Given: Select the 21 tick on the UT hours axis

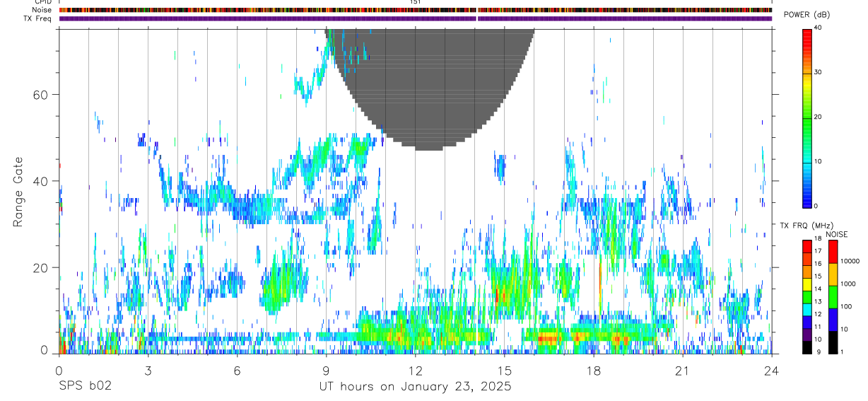Looking at the screenshot, I should click(x=682, y=371).
